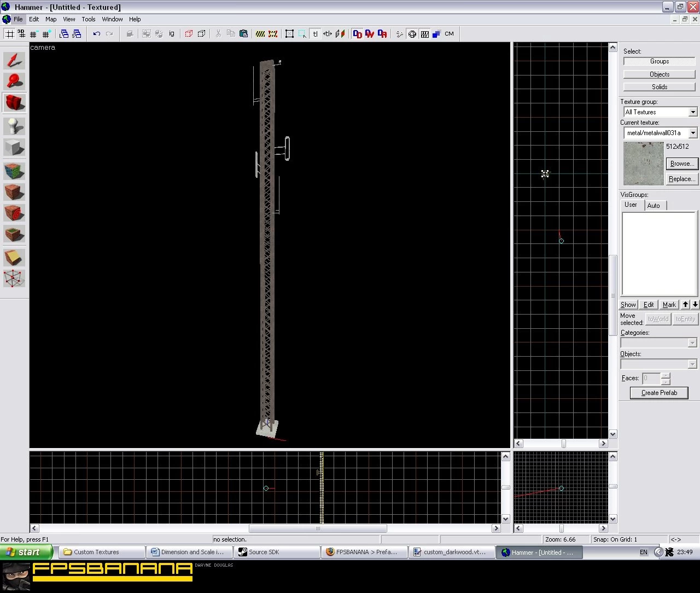
Task: Toggle texture lock 'tl' button
Action: pos(315,34)
